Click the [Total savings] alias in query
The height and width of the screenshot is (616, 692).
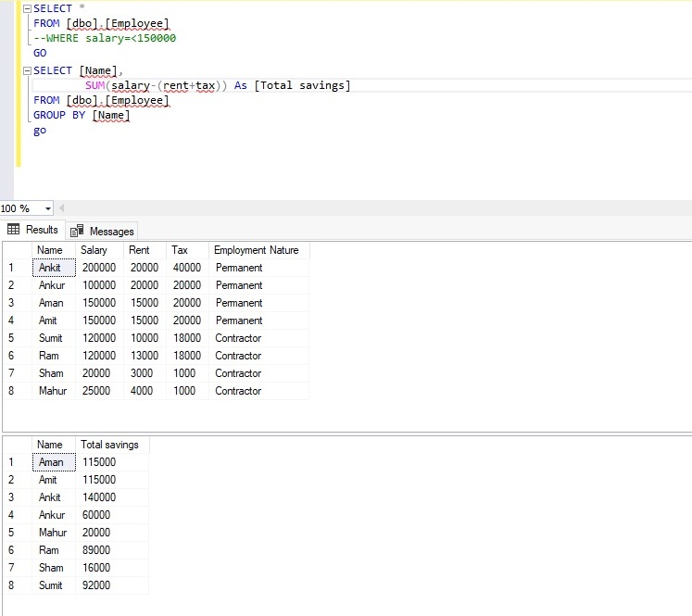coord(302,85)
